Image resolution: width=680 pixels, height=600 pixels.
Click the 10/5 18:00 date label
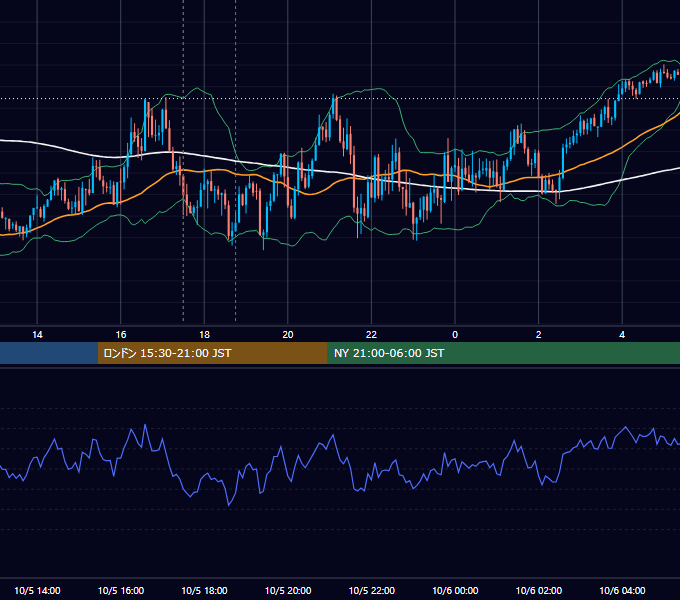[204, 590]
